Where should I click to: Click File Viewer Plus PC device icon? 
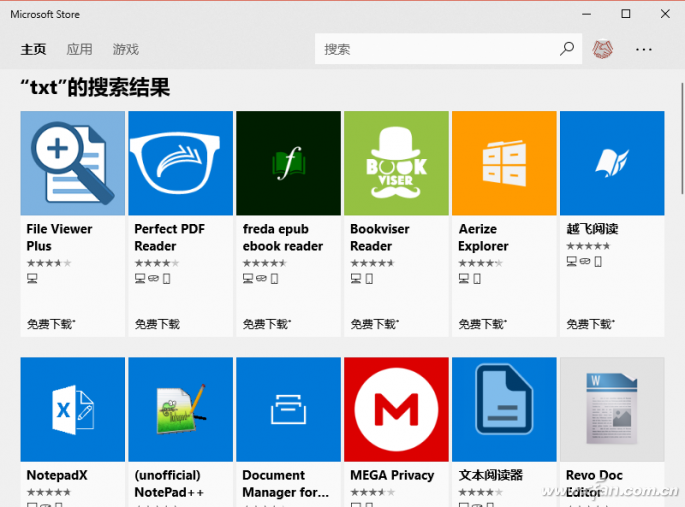point(32,278)
